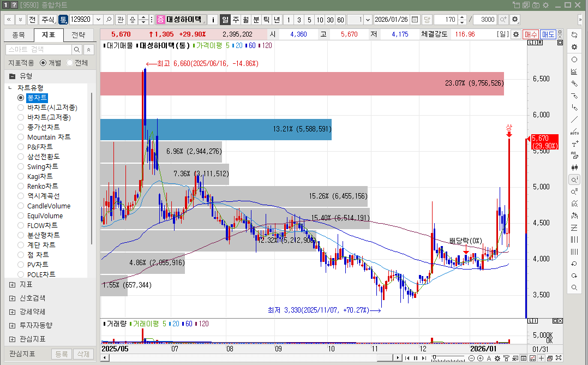Click the bottom magnifier icon in right toolbar

point(574,288)
